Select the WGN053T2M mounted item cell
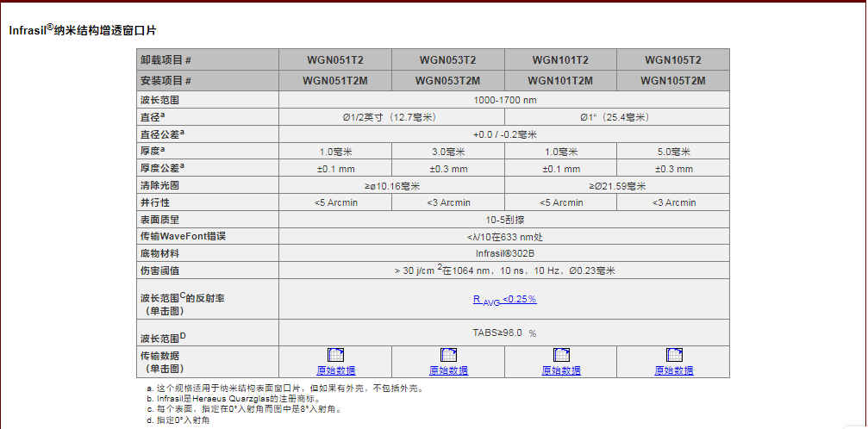The width and height of the screenshot is (868, 429). (448, 81)
